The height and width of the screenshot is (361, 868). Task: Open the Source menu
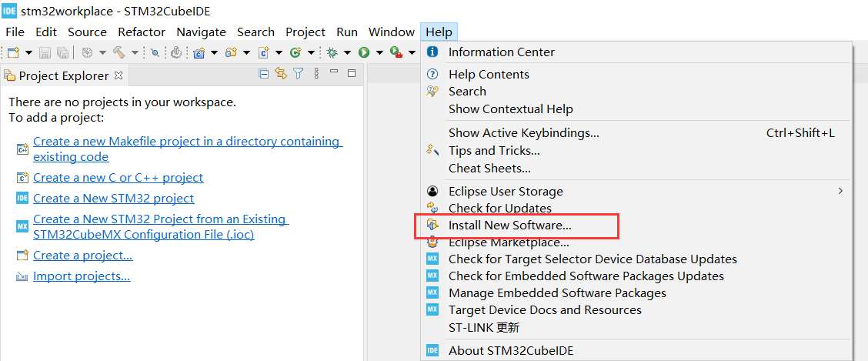click(x=87, y=32)
